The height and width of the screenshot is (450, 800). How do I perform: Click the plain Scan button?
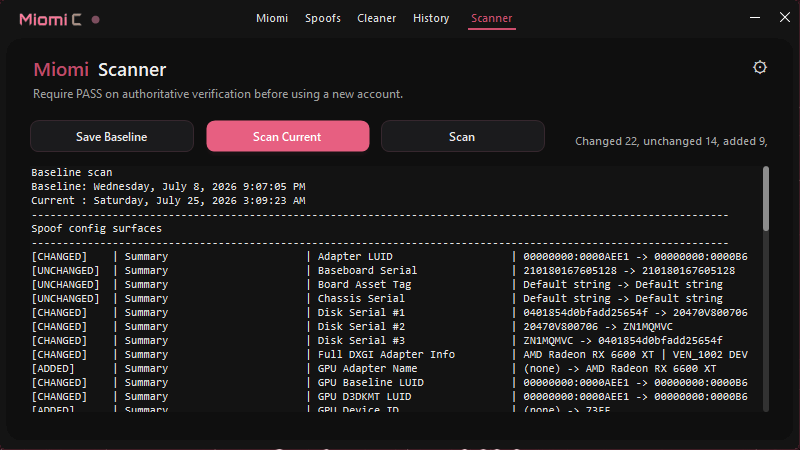463,136
